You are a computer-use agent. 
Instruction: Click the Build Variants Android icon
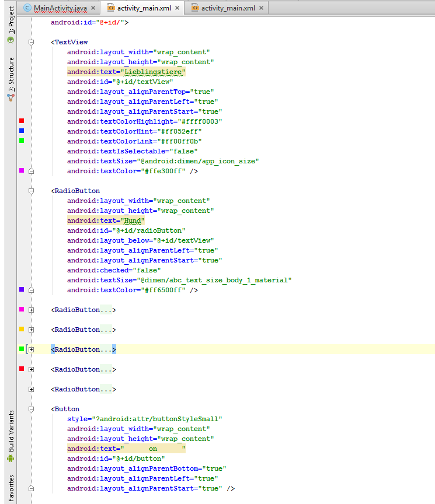click(11, 459)
